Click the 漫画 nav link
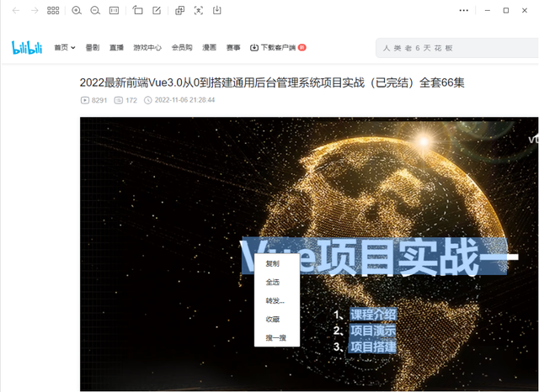Screen dimensions: 539x392 (209, 48)
